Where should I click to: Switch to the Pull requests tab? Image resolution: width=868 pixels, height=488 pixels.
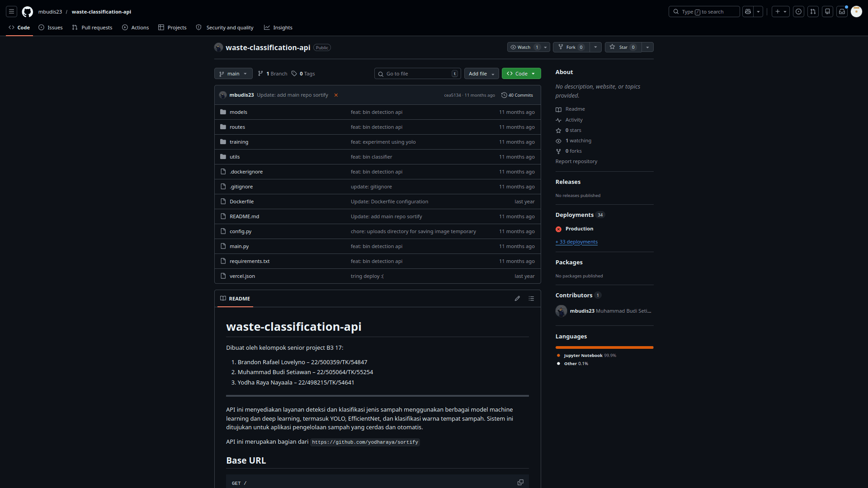[92, 28]
